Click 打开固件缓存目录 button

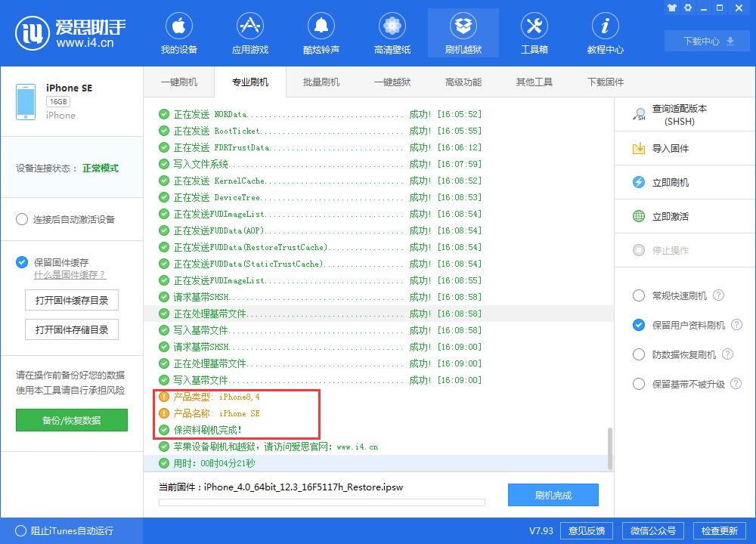pos(71,300)
